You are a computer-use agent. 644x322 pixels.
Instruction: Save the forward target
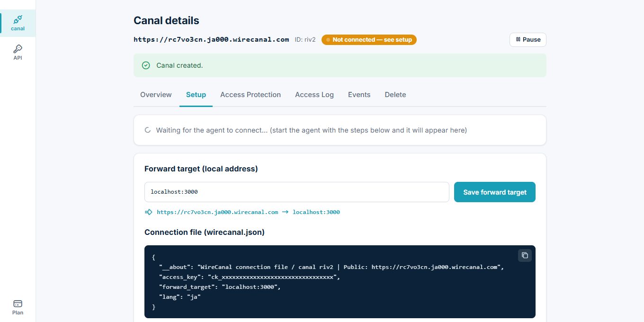(495, 192)
